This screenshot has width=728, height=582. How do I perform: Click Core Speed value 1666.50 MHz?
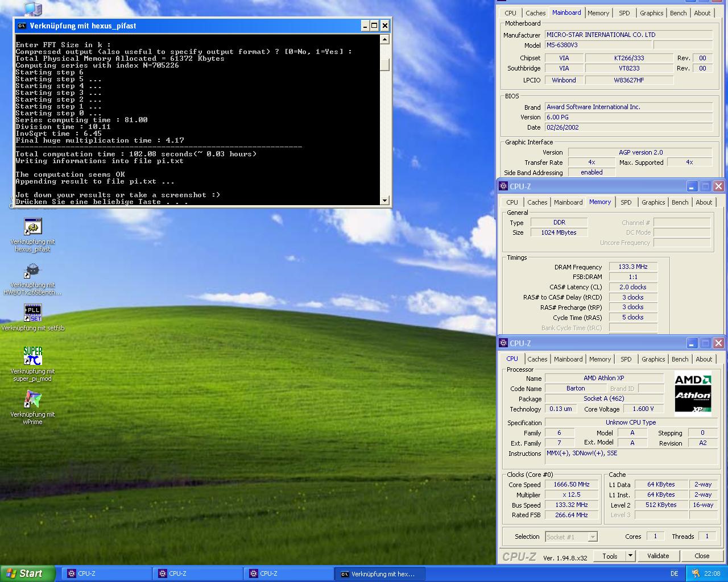coord(572,484)
